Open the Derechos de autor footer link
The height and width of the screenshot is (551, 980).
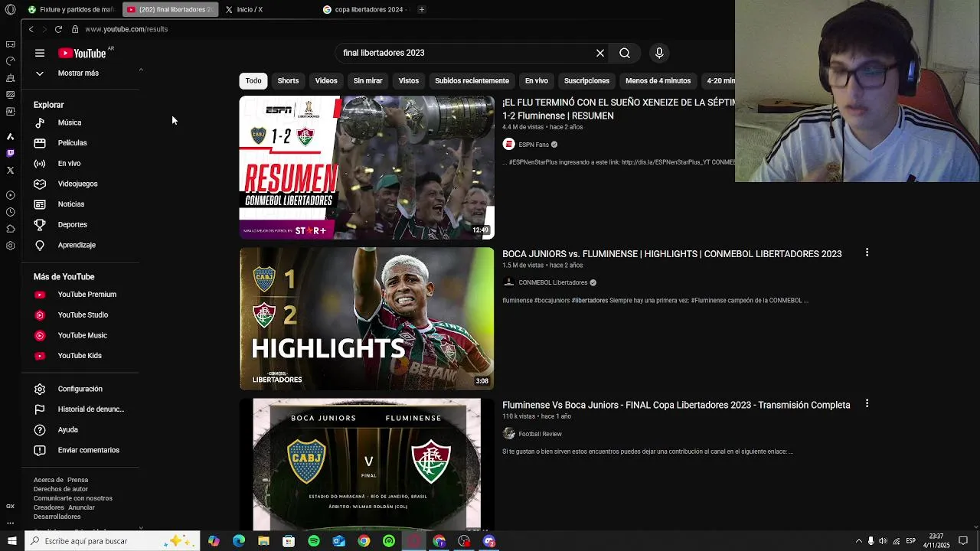(x=60, y=489)
